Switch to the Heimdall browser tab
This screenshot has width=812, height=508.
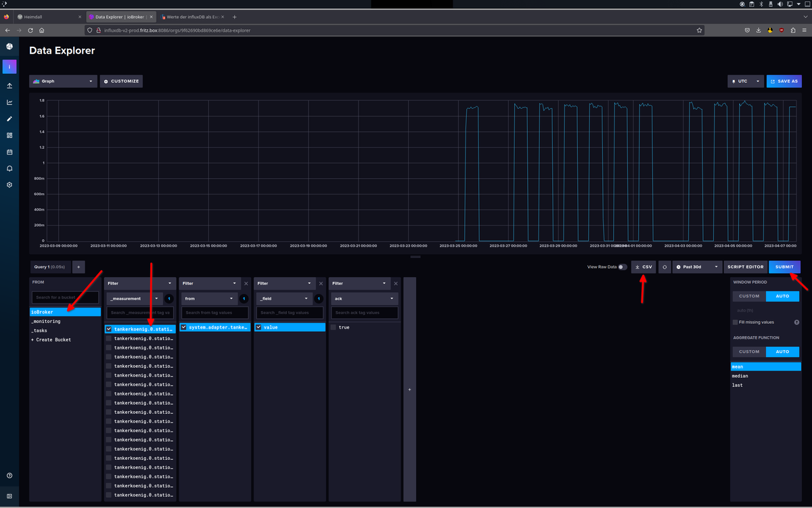(x=49, y=16)
